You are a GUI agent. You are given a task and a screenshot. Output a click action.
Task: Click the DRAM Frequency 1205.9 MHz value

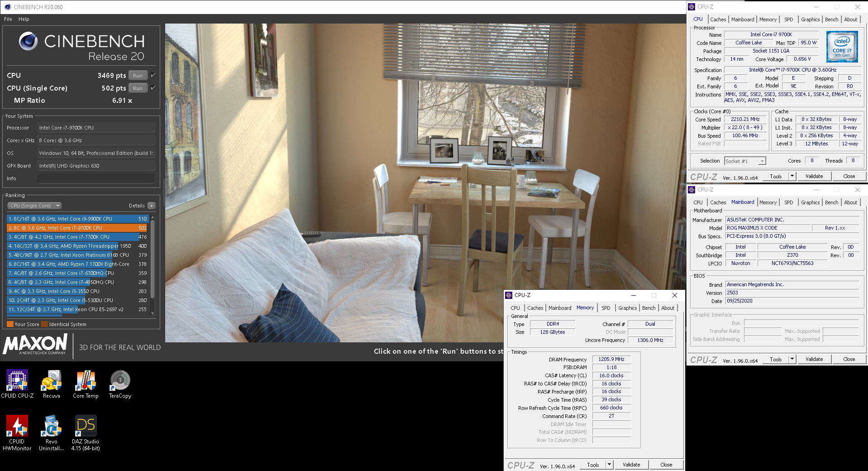611,360
